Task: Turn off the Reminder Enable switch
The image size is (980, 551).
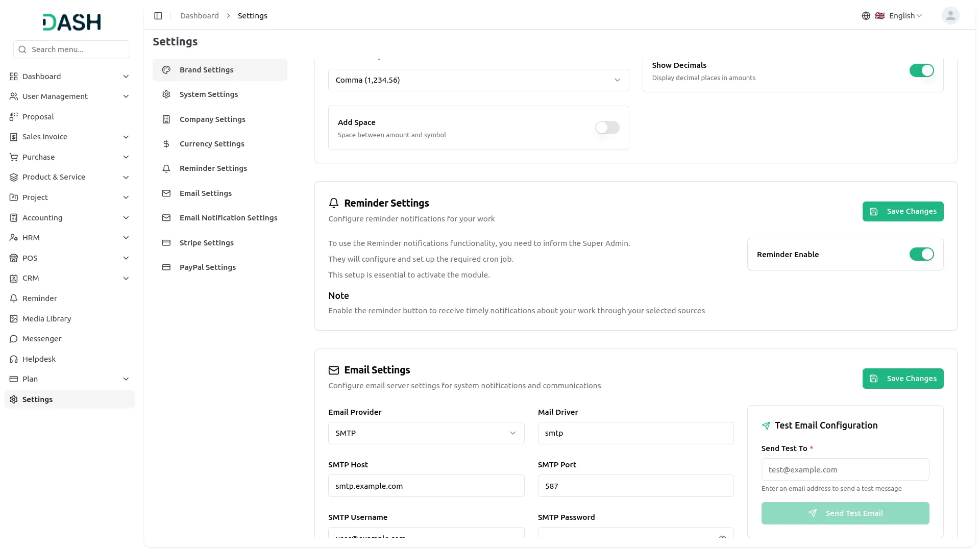Action: pos(921,254)
